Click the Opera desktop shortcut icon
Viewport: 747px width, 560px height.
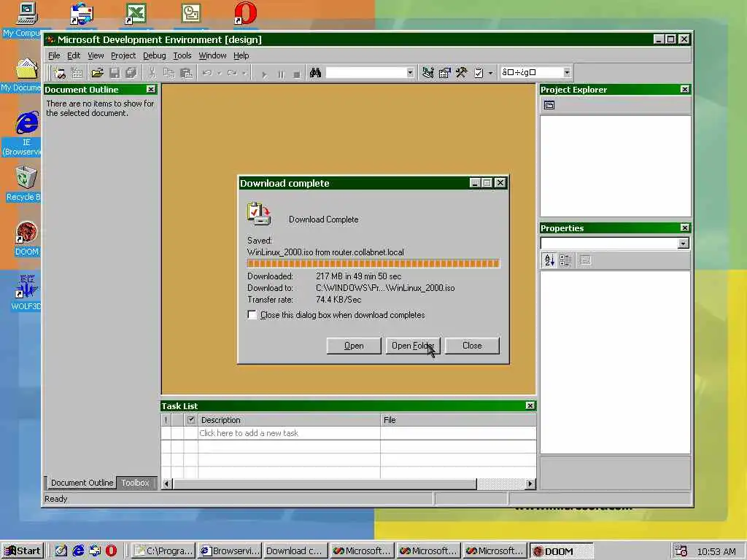point(245,13)
